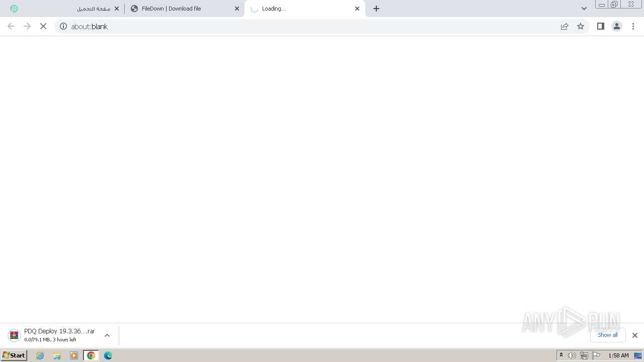Open the Windows Start menu
644x362 pixels.
[14, 355]
